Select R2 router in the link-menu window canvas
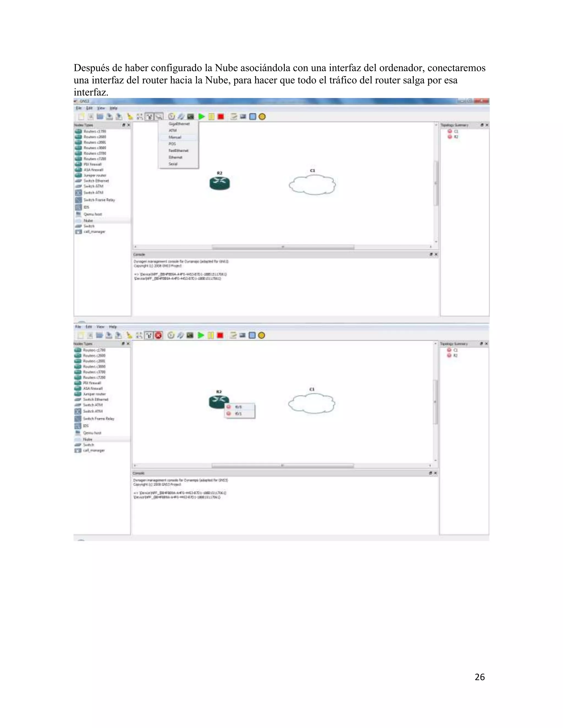 point(219,183)
